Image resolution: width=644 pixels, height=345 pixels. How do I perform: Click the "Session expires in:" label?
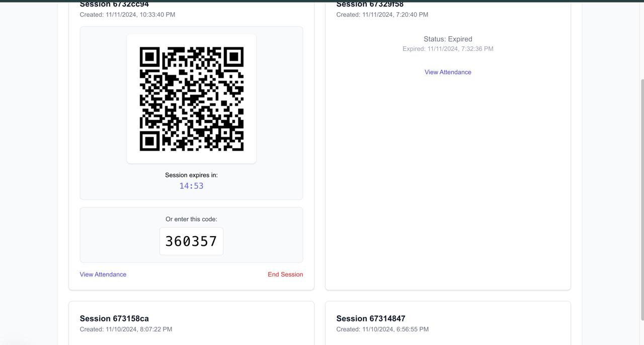pos(191,175)
